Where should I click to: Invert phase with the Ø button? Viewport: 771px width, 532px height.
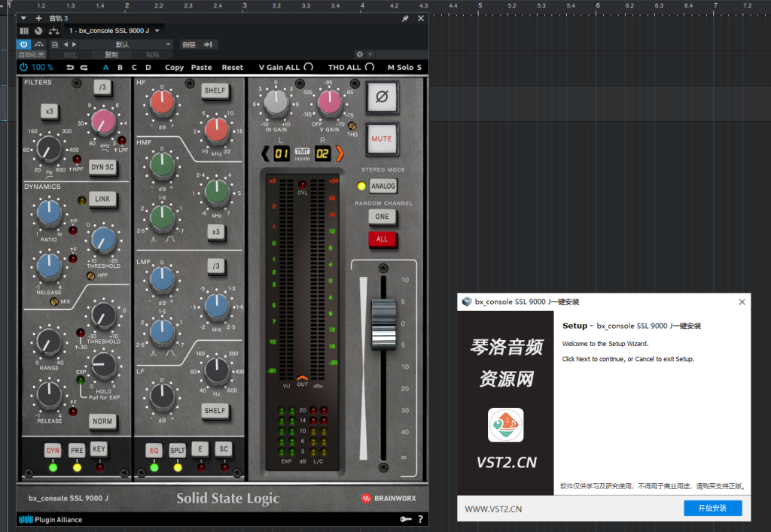382,96
